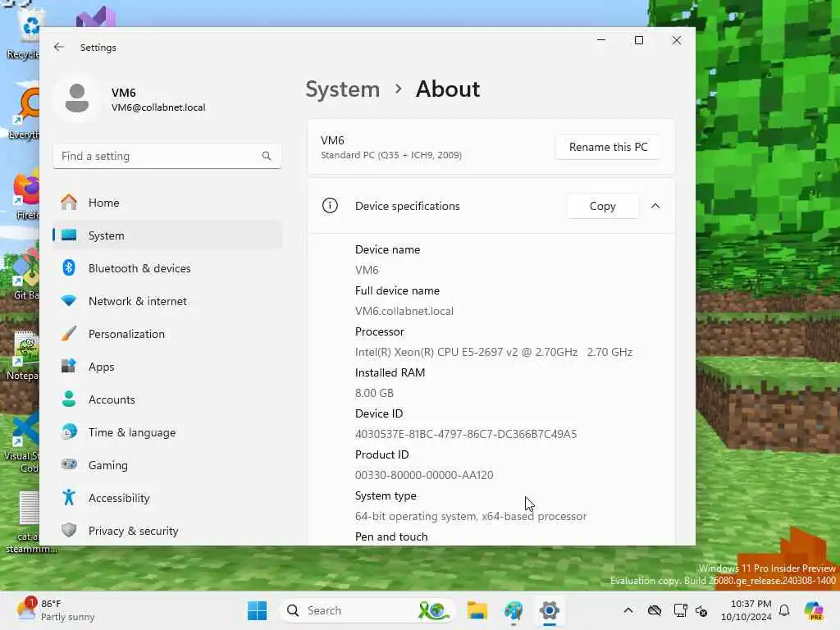Click the 8.00 GB installed RAM value
This screenshot has width=840, height=630.
click(374, 393)
